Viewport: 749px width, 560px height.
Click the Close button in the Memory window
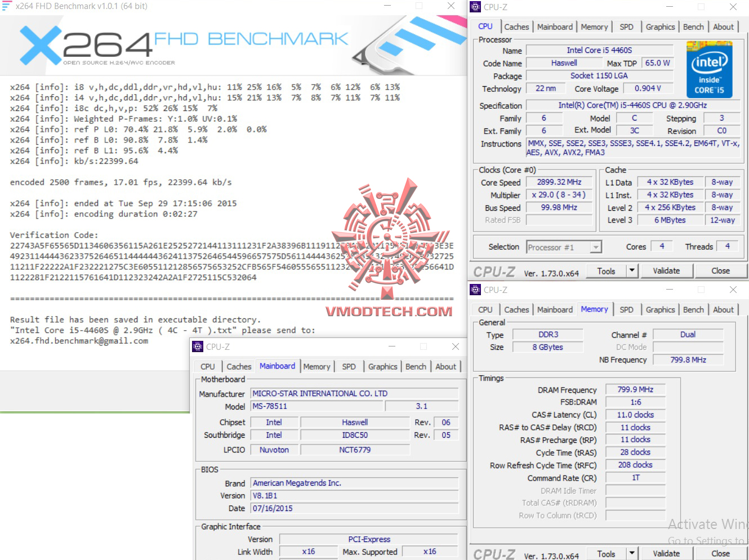720,554
